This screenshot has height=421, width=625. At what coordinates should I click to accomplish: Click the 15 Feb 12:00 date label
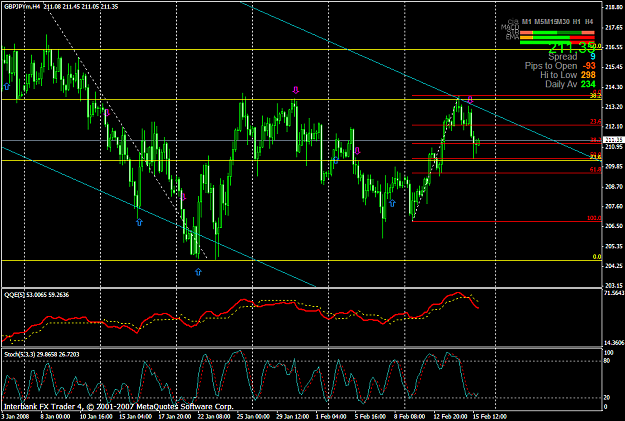489,417
